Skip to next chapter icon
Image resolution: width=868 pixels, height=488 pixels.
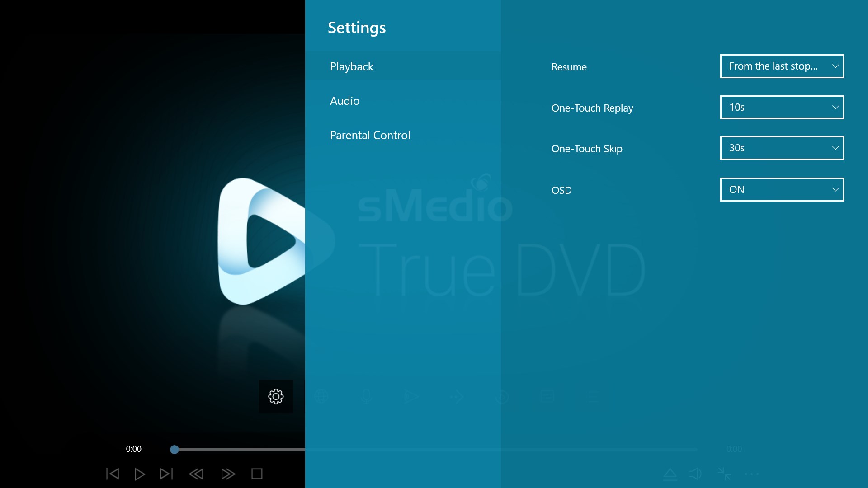coord(167,474)
